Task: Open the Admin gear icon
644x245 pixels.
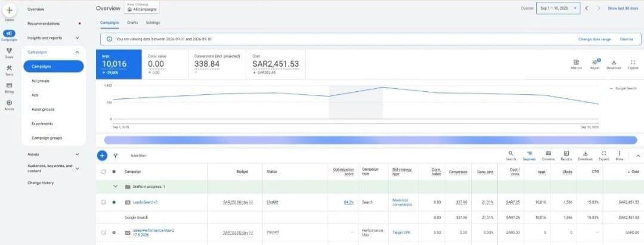Action: [9, 103]
